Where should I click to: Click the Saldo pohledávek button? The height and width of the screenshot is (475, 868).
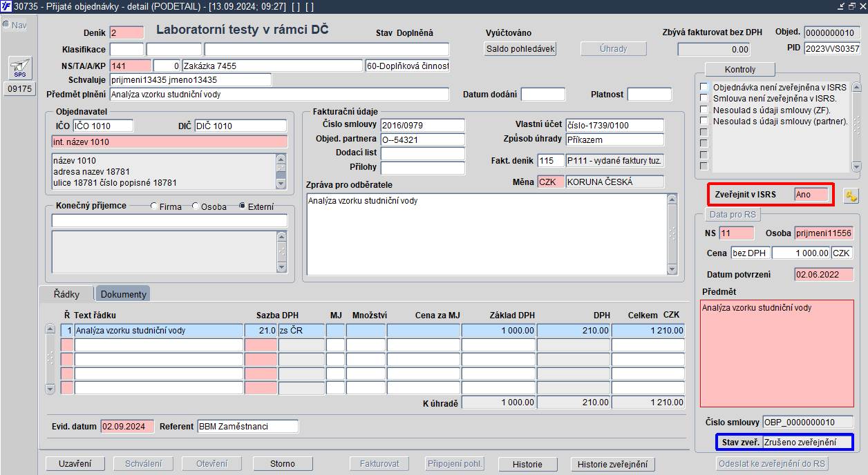pyautogui.click(x=520, y=49)
